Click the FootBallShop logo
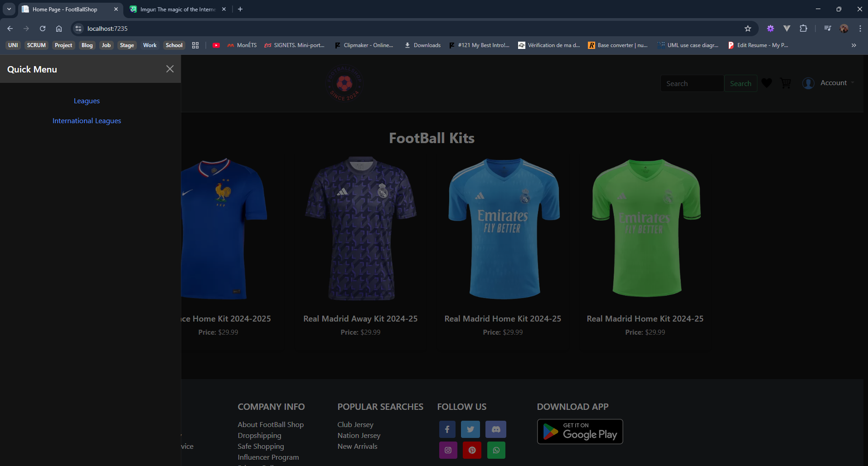The image size is (868, 466). click(344, 83)
